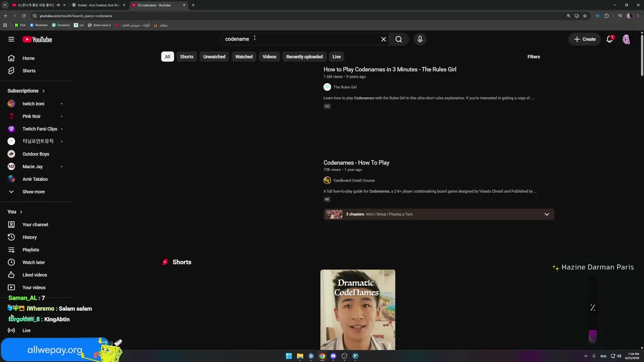
Task: Filter results by Unwatched
Action: [x=214, y=57]
